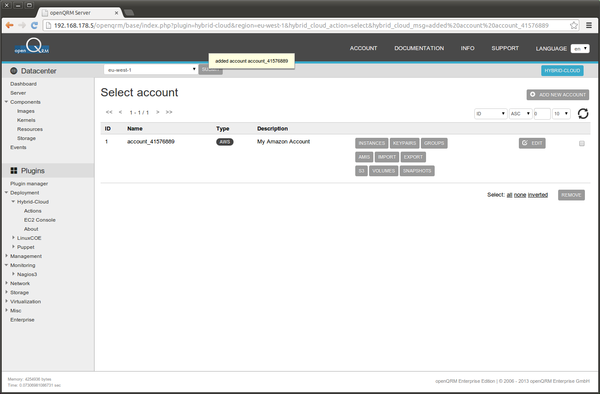Open Plugin manager in the sidebar
Image resolution: width=600 pixels, height=394 pixels.
tap(29, 184)
